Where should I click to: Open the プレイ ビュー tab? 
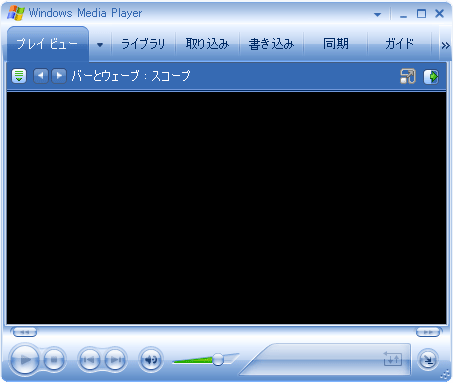coord(47,44)
